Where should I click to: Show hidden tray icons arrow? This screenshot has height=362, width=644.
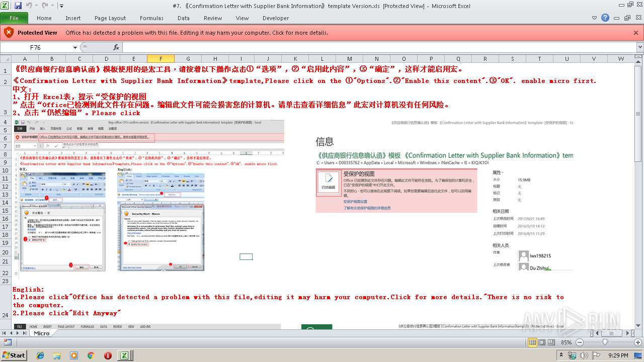(x=561, y=355)
